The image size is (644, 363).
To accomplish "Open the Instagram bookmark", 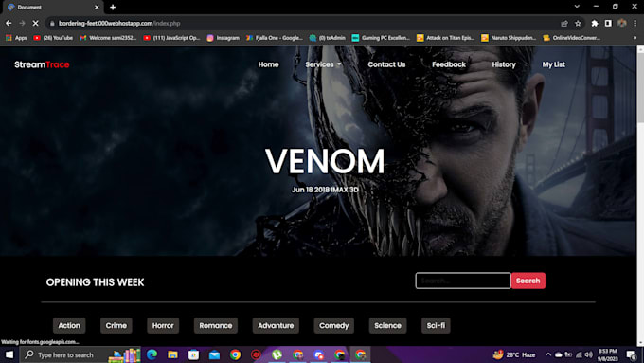I will point(223,38).
